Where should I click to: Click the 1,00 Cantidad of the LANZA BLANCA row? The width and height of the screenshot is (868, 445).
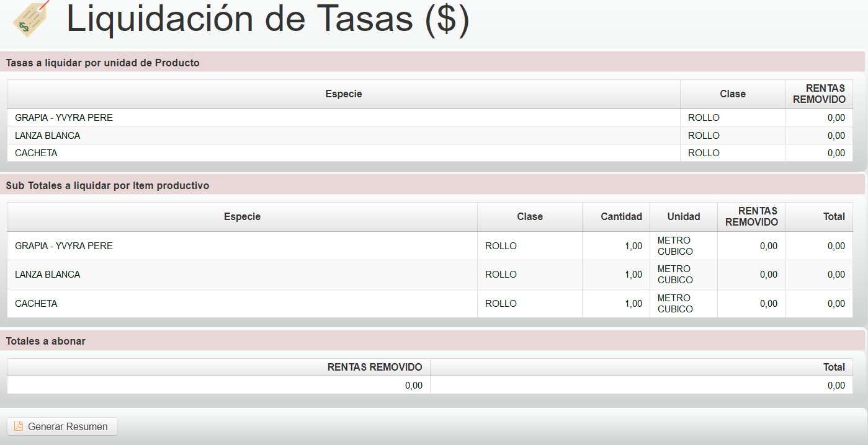(x=633, y=275)
